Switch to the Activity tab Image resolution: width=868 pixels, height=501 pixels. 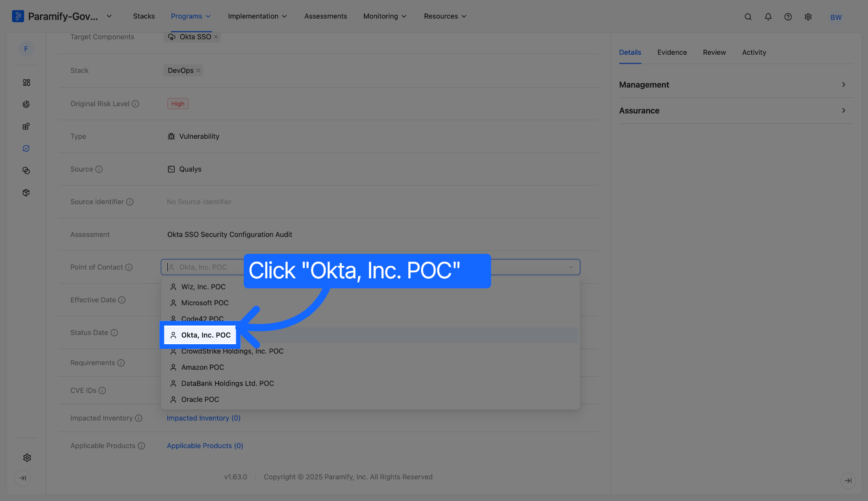(x=754, y=52)
